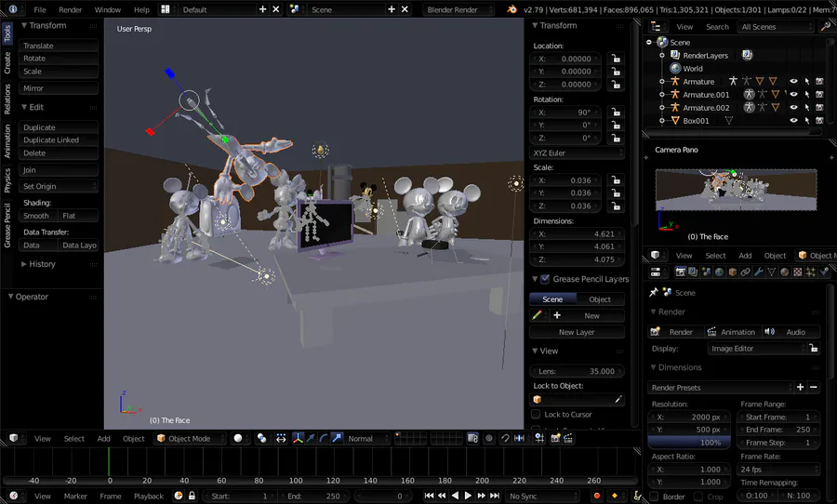Image resolution: width=837 pixels, height=504 pixels.
Task: Click the New Layer button
Action: (577, 332)
